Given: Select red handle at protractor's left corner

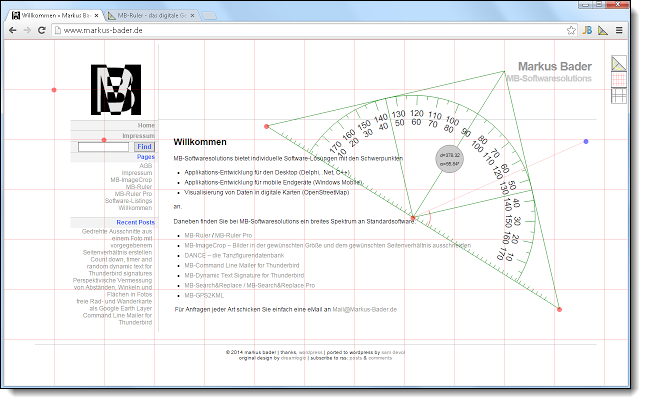Looking at the screenshot, I should coord(267,126).
